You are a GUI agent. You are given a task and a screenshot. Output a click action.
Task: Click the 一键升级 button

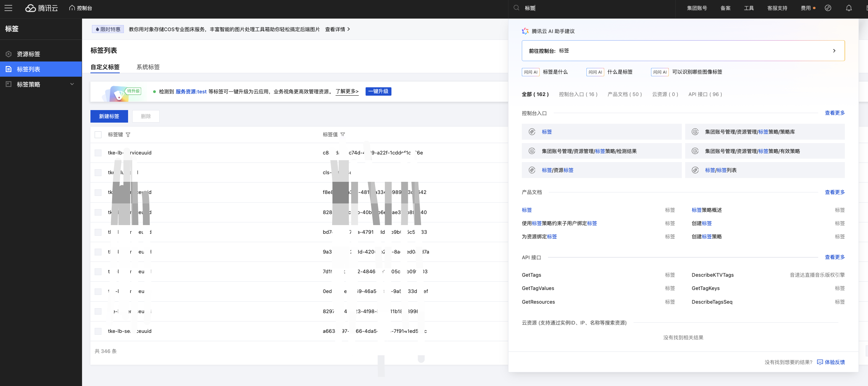pyautogui.click(x=378, y=91)
